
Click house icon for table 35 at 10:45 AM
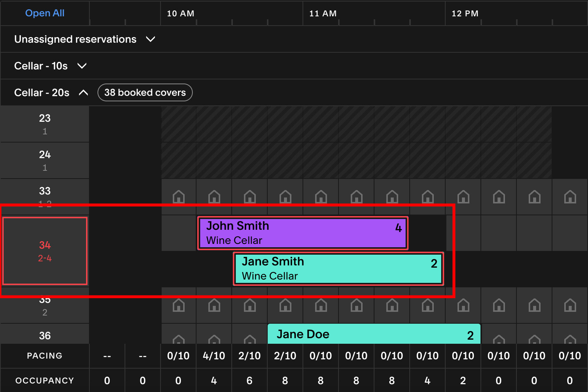point(285,306)
